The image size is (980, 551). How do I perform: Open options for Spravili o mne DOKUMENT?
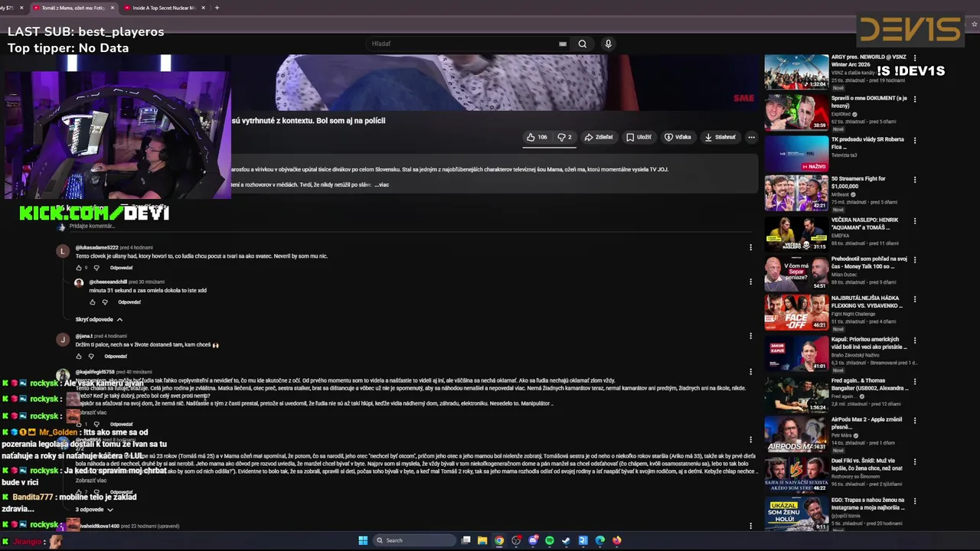pos(914,99)
